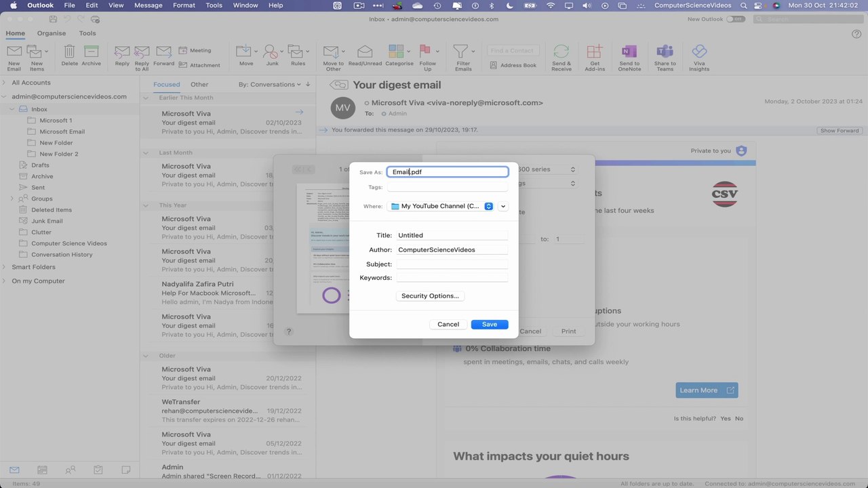Expand the save dialog with chevron button

coord(503,206)
